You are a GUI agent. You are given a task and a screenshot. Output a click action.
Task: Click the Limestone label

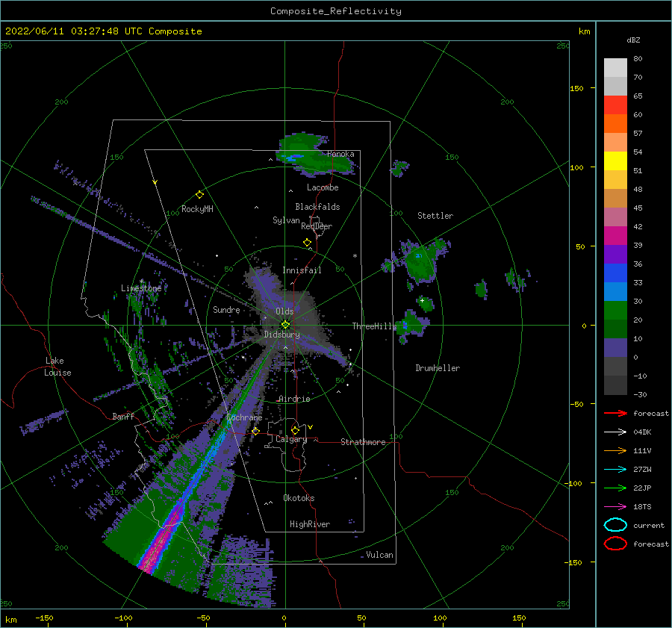[141, 288]
